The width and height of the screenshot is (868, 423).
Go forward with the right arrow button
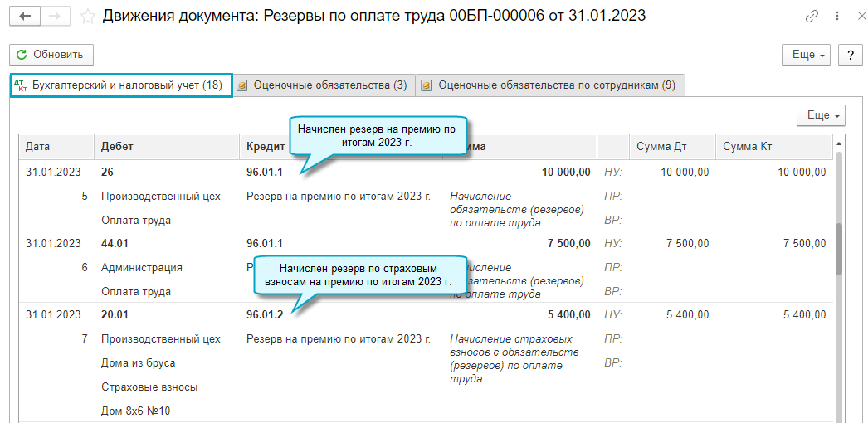(54, 16)
